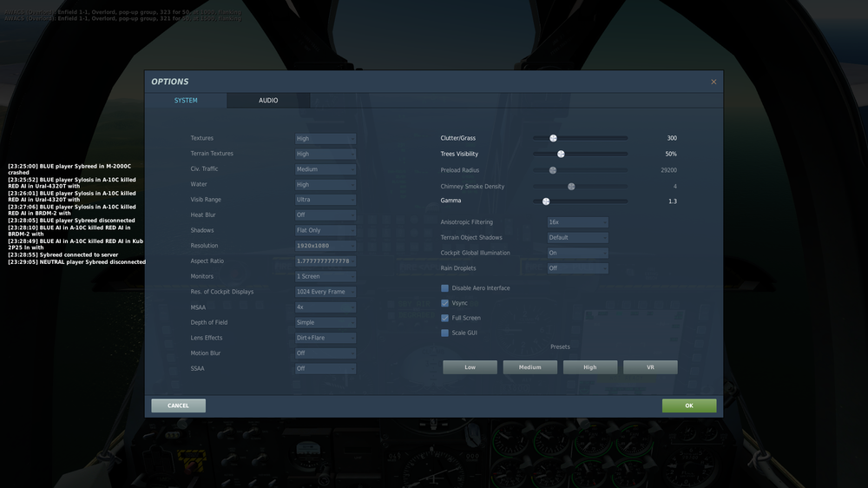The image size is (868, 488).
Task: Click the Presets label
Action: pos(560,346)
